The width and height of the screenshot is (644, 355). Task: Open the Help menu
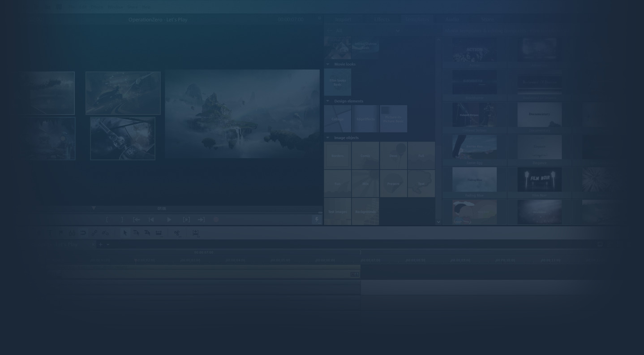(146, 7)
